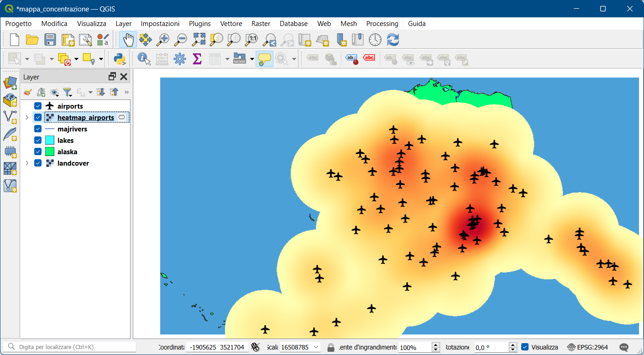This screenshot has height=355, width=644.
Task: Open the Data Source Manager
Action: 10,83
